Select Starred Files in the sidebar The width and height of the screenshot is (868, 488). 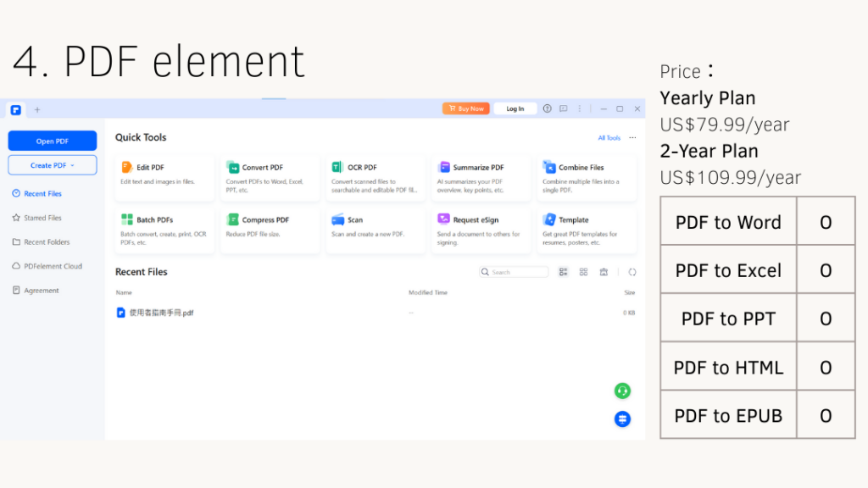(37, 218)
